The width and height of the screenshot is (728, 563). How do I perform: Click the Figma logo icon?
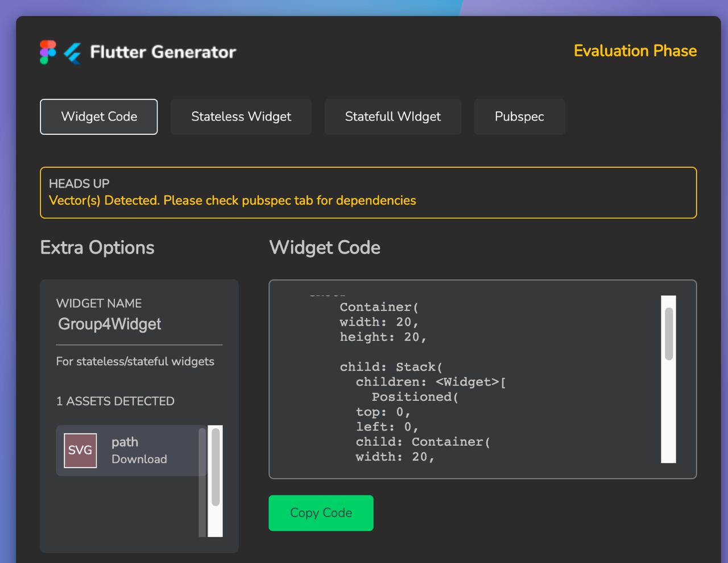pos(48,52)
